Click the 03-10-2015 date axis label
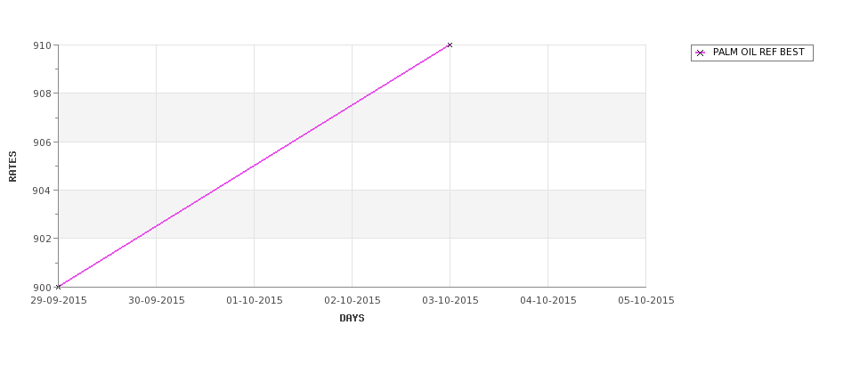The image size is (868, 382). click(x=450, y=301)
